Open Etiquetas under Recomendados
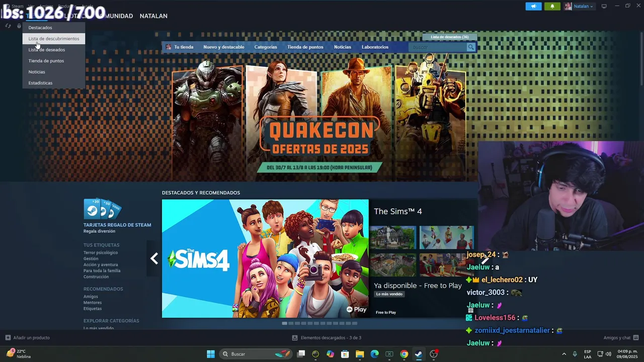 click(93, 309)
